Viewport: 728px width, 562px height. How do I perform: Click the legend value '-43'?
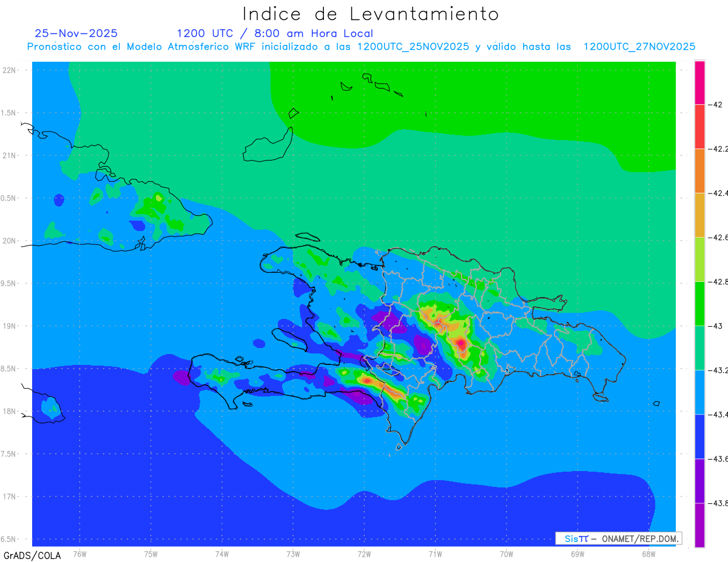716,326
